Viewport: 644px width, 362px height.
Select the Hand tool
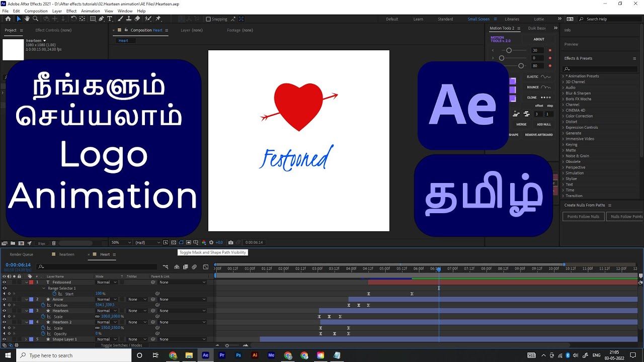coord(27,19)
